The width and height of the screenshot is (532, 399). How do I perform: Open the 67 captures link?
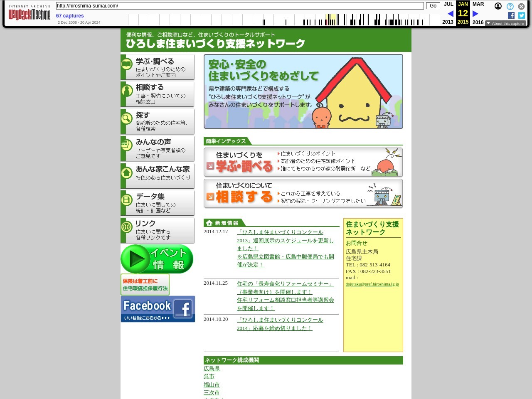pyautogui.click(x=70, y=16)
